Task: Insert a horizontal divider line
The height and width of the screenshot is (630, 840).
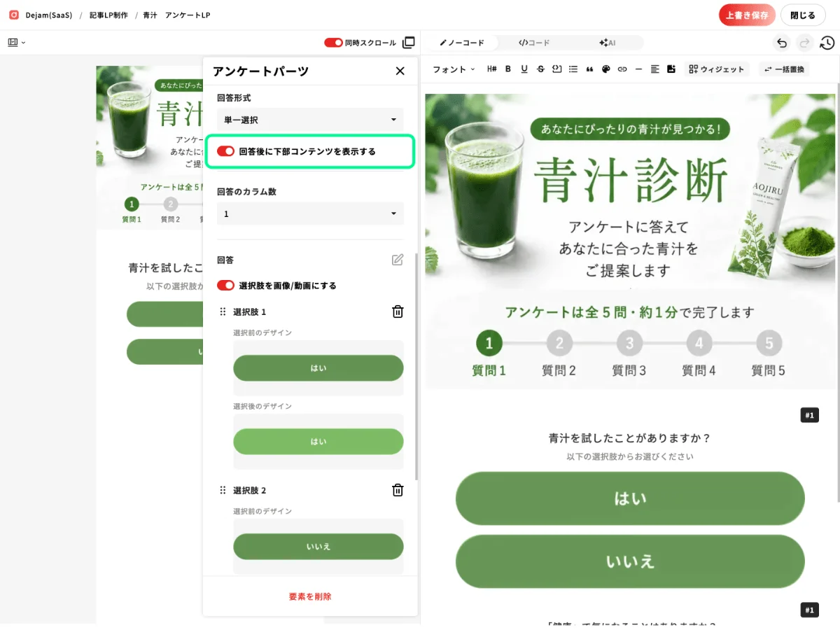Action: point(638,69)
